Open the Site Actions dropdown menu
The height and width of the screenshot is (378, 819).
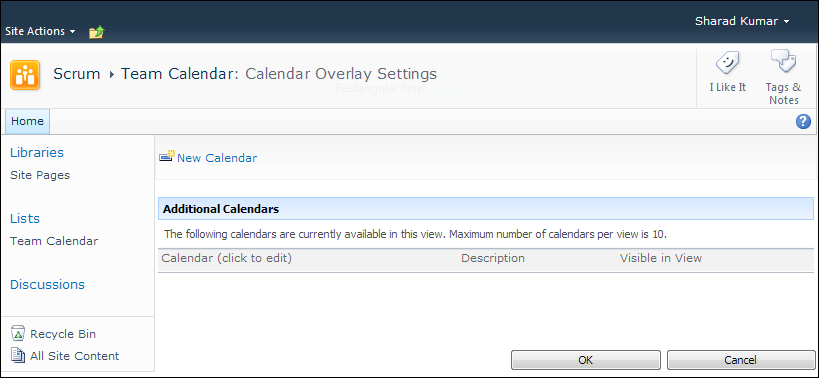[40, 31]
